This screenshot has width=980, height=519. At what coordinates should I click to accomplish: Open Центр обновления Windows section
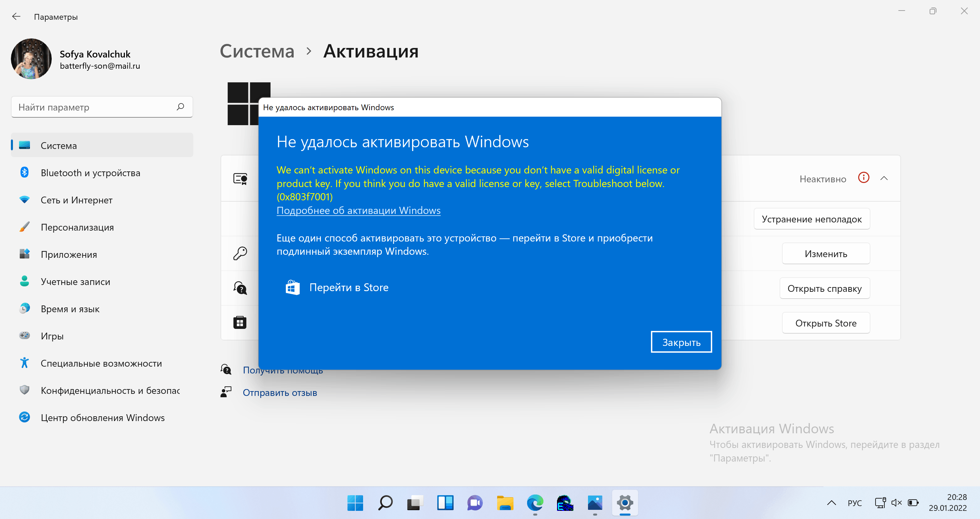[102, 418]
